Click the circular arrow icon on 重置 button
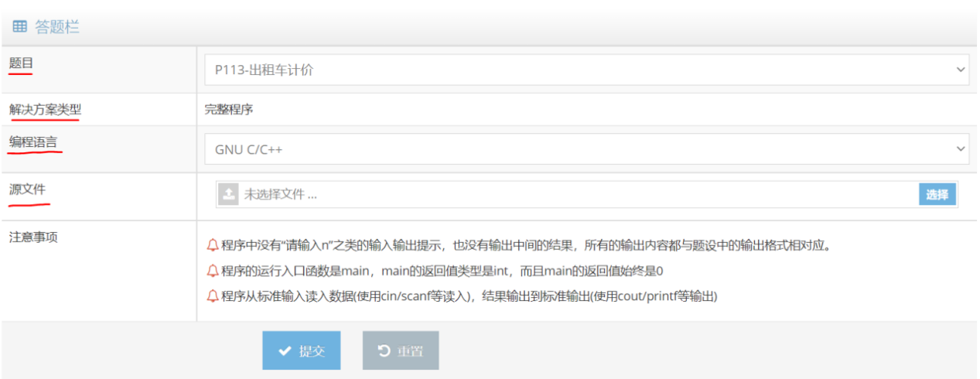The image size is (980, 379). click(384, 351)
